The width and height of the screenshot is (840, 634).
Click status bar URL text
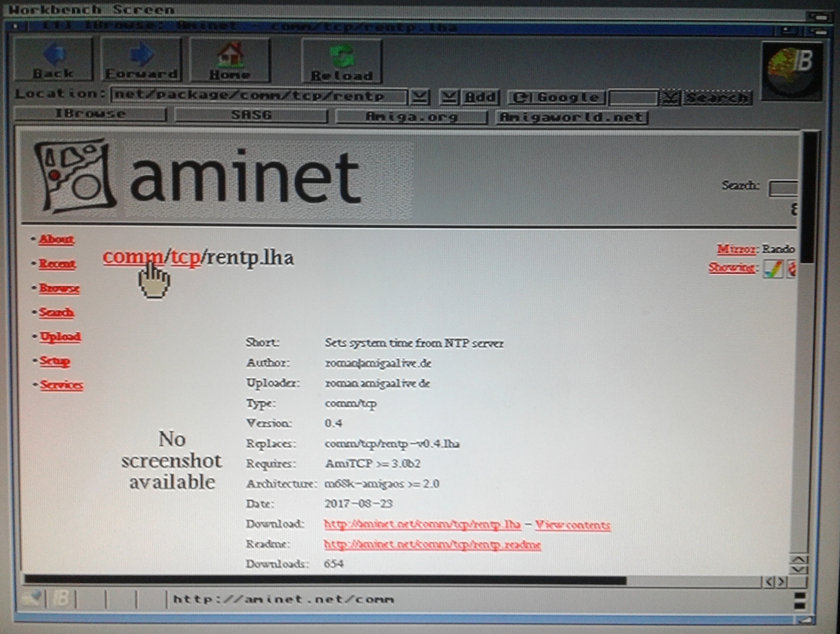click(x=283, y=599)
